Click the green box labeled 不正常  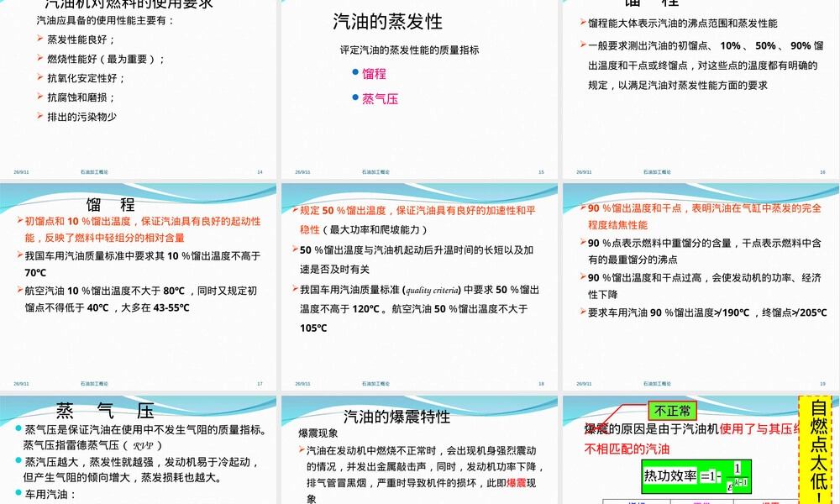pos(672,411)
